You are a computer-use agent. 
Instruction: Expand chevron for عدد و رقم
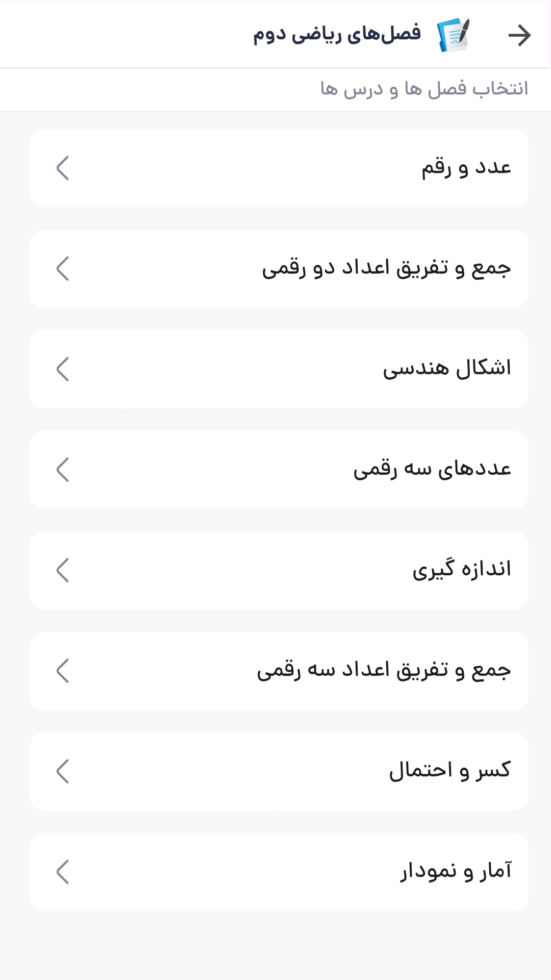pyautogui.click(x=63, y=168)
